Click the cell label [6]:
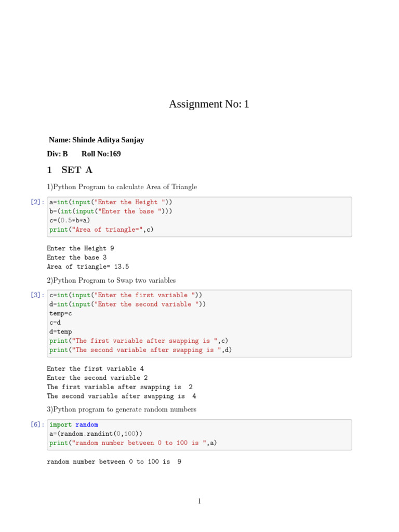Viewport: 399px width, 532px height. coord(37,424)
